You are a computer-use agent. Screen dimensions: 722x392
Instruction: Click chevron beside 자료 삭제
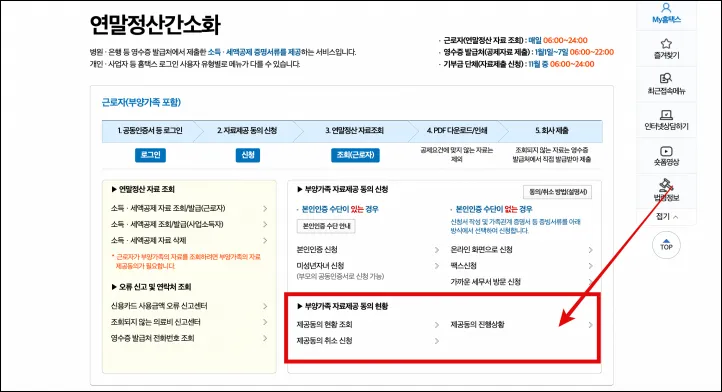(265, 240)
